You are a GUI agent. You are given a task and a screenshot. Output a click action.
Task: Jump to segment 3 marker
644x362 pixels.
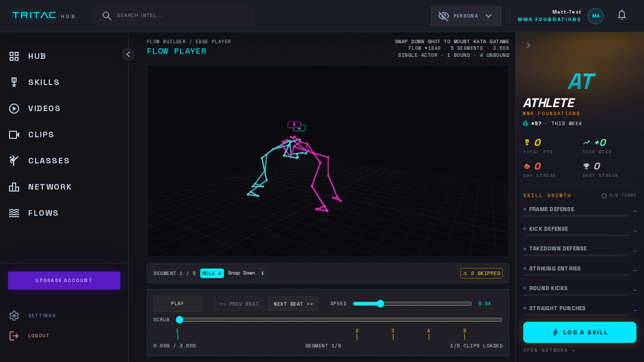[x=393, y=334]
